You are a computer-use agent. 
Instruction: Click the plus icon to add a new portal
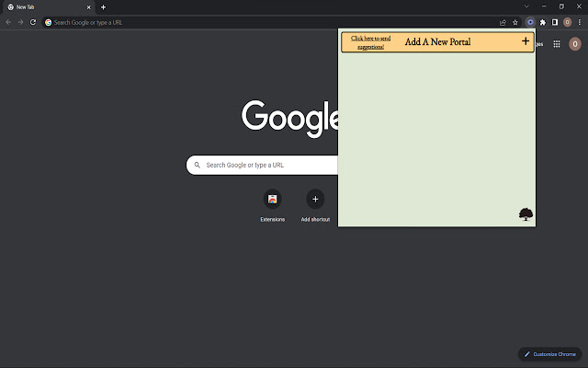tap(526, 40)
